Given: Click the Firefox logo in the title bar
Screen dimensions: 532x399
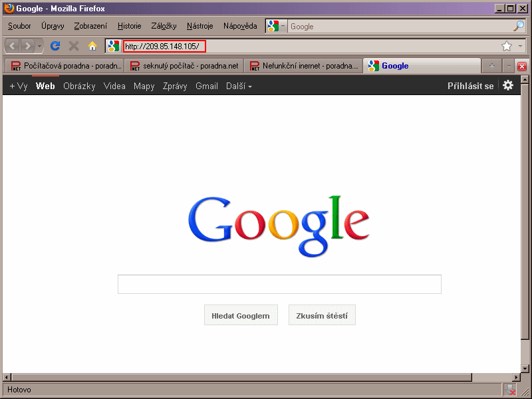Looking at the screenshot, I should [9, 8].
